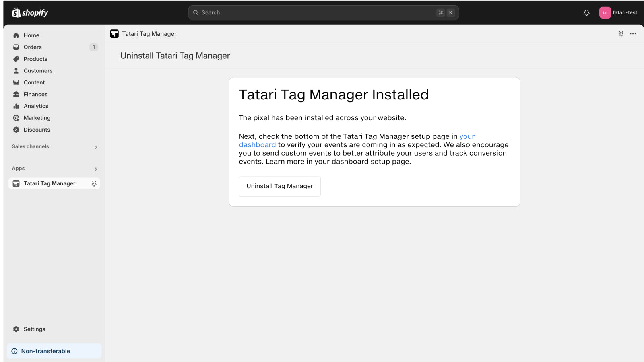
Task: Click the Non-transferable banner
Action: point(54,351)
